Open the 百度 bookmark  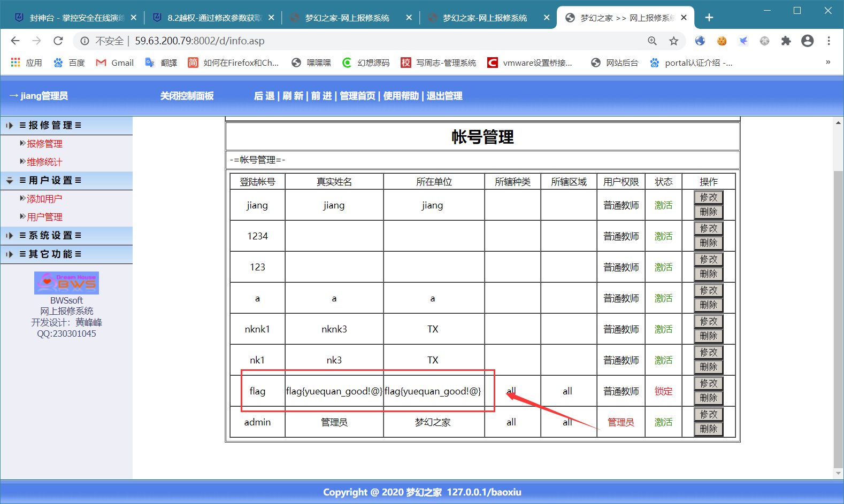69,63
